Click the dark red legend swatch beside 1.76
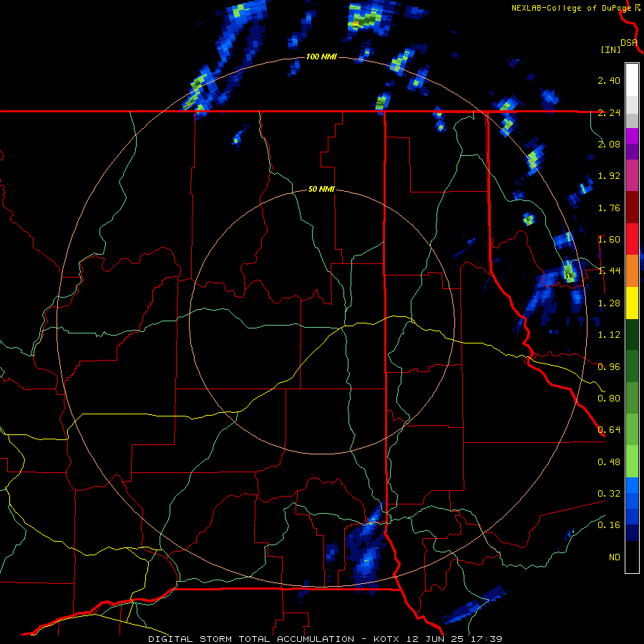 pos(632,208)
